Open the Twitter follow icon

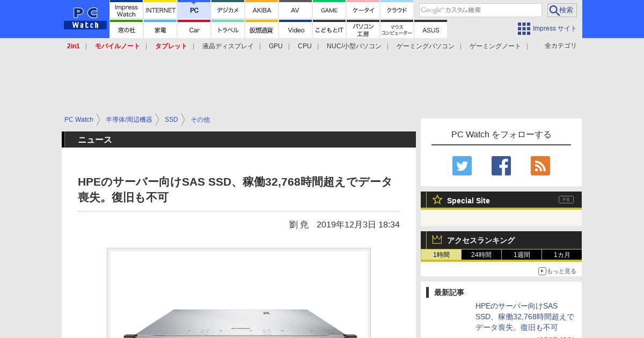462,166
